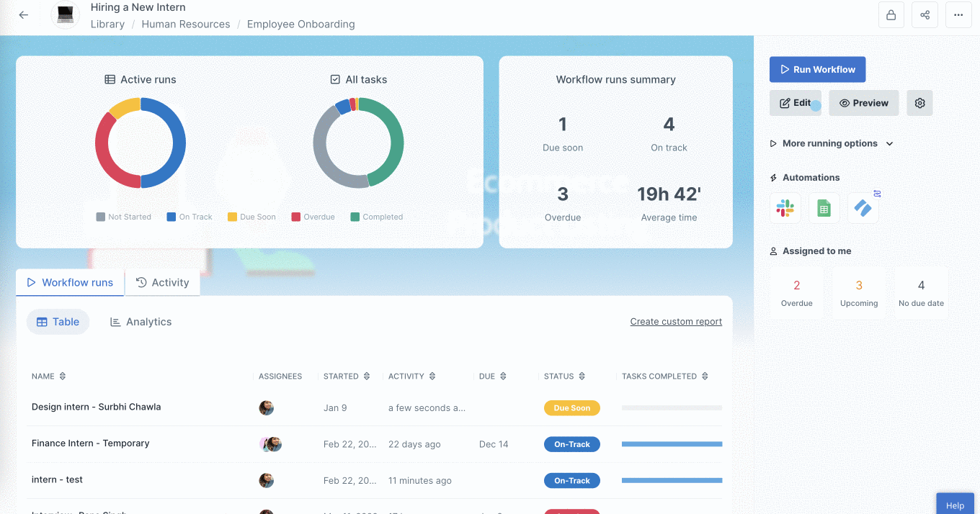The width and height of the screenshot is (980, 514).
Task: Click the three-dot more options icon
Action: pos(958,14)
